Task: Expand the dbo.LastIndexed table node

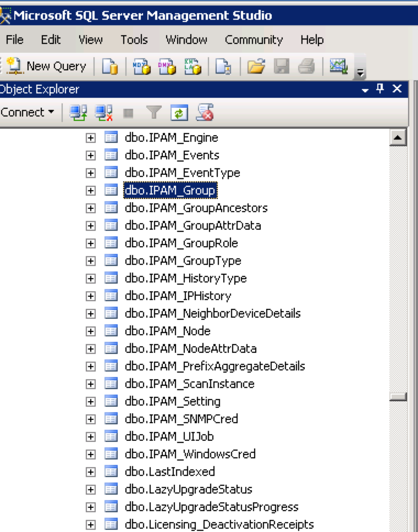Action: [90, 472]
